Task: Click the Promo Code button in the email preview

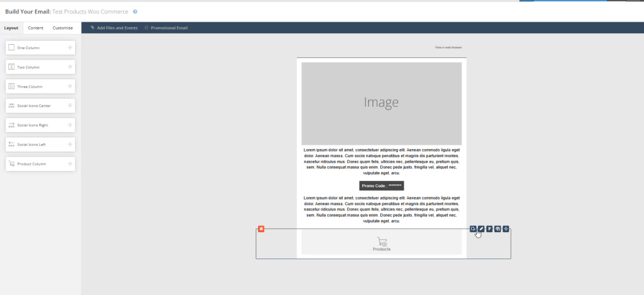Action: [x=381, y=186]
